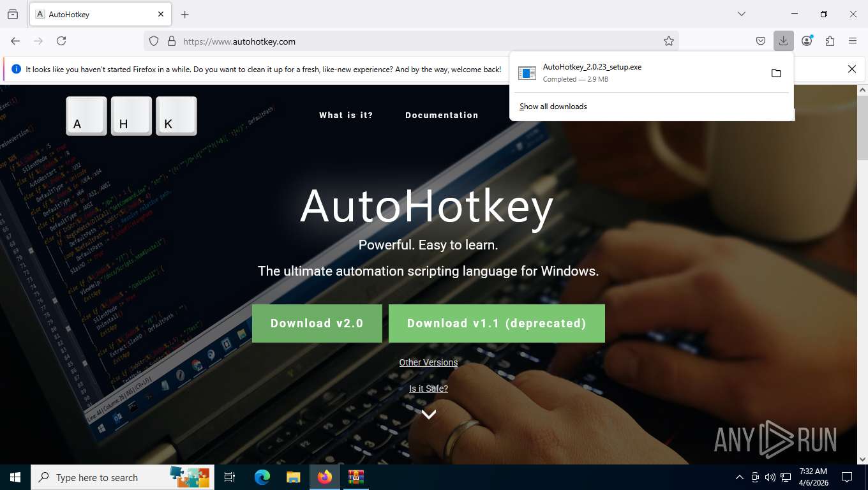Open File Explorer from the taskbar
Image resolution: width=868 pixels, height=490 pixels.
click(x=293, y=477)
